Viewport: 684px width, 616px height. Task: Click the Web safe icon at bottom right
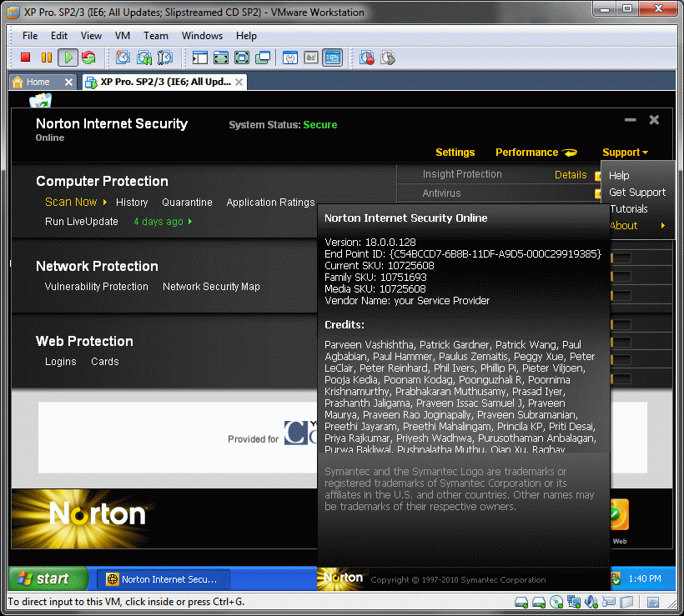pyautogui.click(x=619, y=517)
